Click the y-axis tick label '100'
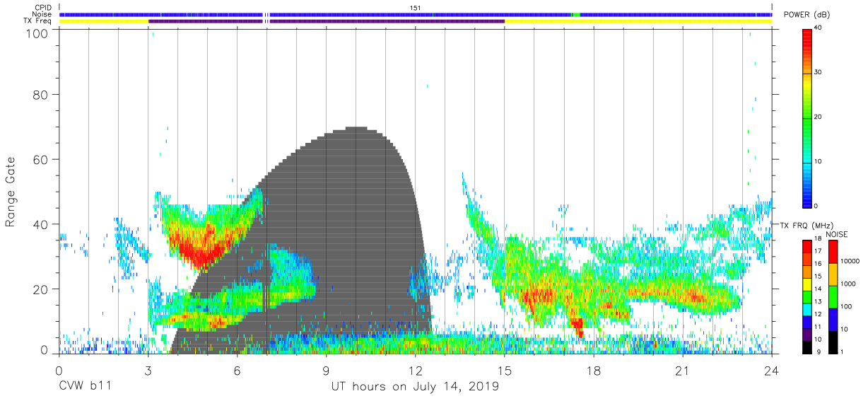Viewport: 868px width, 401px height. (x=37, y=33)
